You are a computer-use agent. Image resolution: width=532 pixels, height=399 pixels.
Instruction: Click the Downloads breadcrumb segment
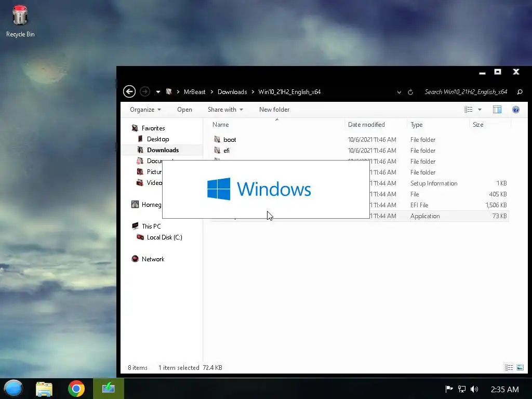pos(232,92)
